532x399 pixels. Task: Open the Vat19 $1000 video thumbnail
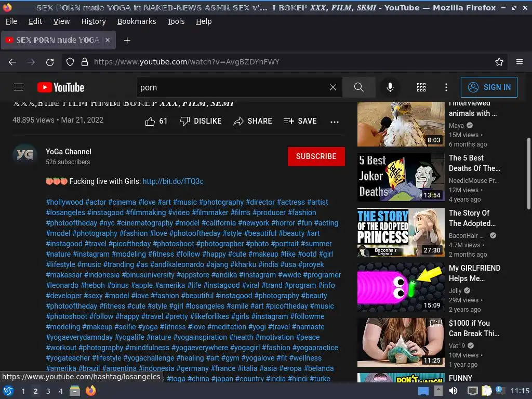[x=401, y=342]
